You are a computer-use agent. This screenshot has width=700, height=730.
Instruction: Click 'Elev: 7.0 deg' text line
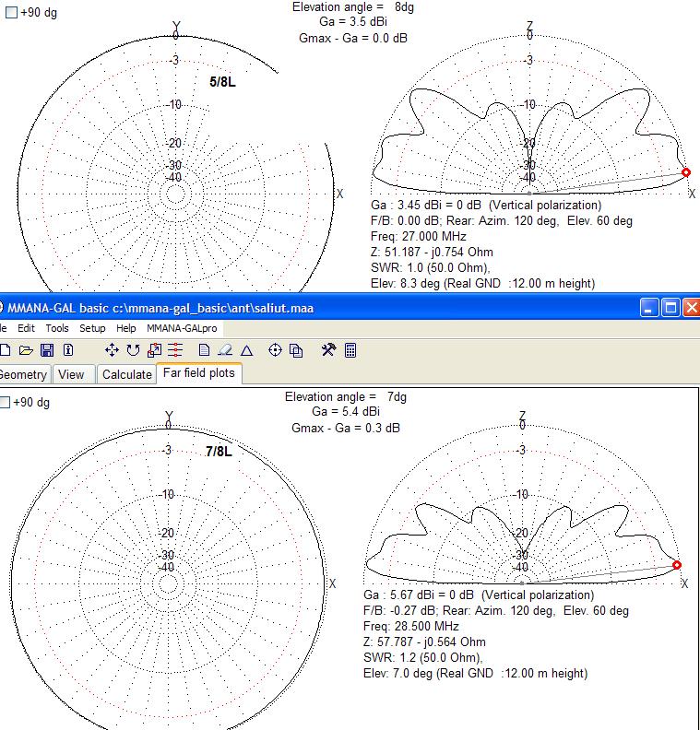click(x=476, y=673)
